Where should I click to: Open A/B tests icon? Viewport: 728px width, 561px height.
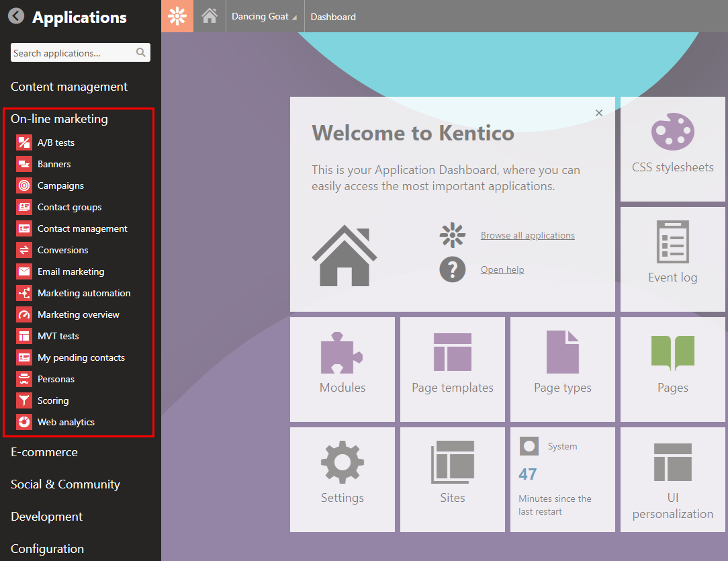click(24, 142)
